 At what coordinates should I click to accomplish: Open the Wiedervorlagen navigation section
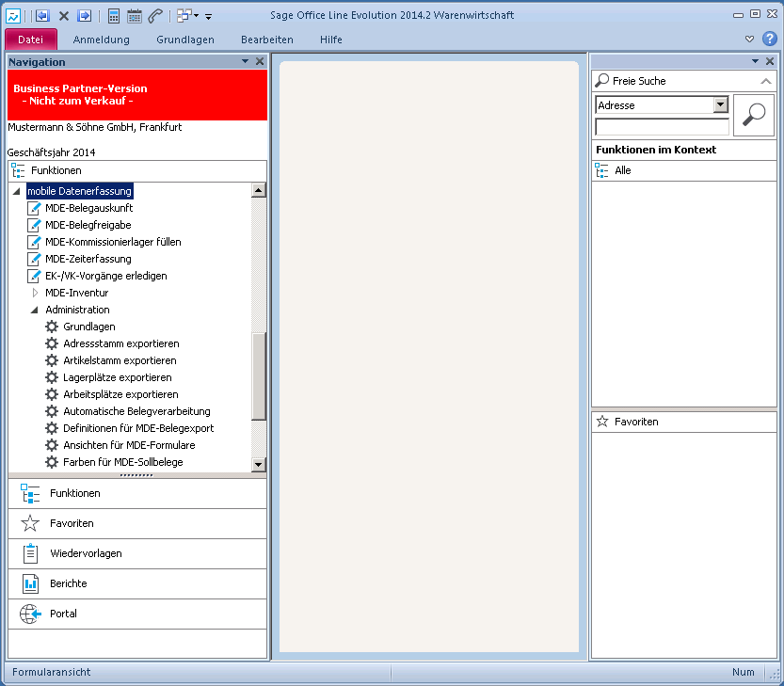point(85,553)
